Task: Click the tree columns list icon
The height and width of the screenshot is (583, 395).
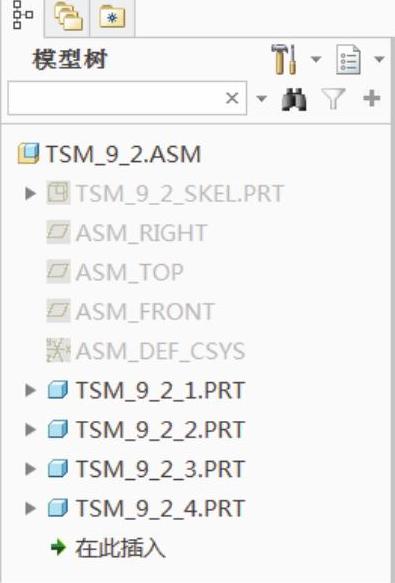Action: click(349, 59)
